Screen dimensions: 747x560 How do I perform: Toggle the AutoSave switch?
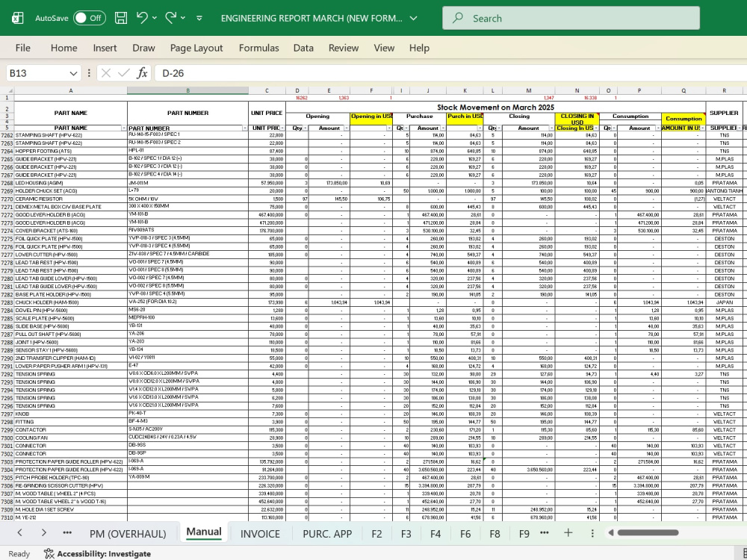pyautogui.click(x=89, y=18)
